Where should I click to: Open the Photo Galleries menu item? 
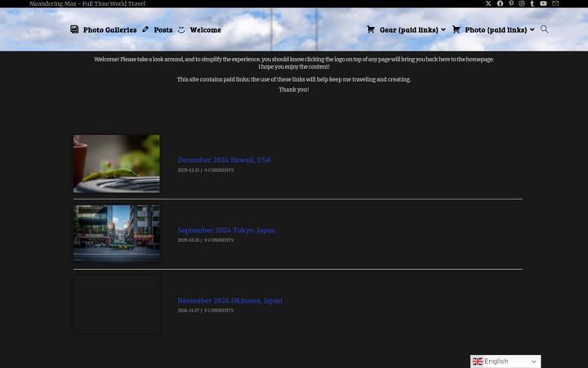tap(109, 29)
